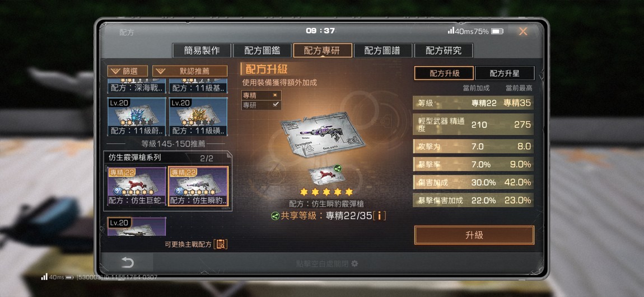644x297 pixels.
Task: Open the 篩選 filter dropdown
Action: point(127,71)
